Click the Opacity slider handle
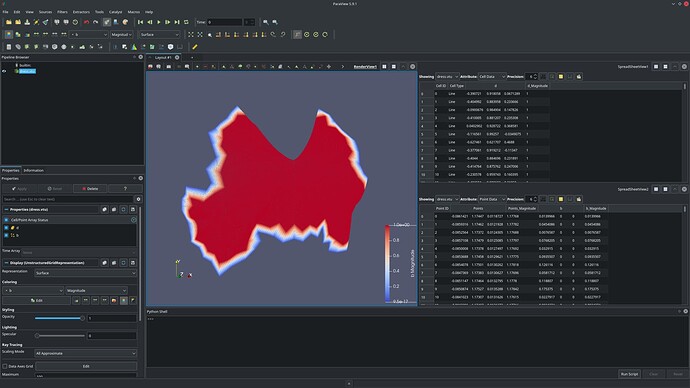Image resolution: width=690 pixels, height=388 pixels. (x=82, y=318)
